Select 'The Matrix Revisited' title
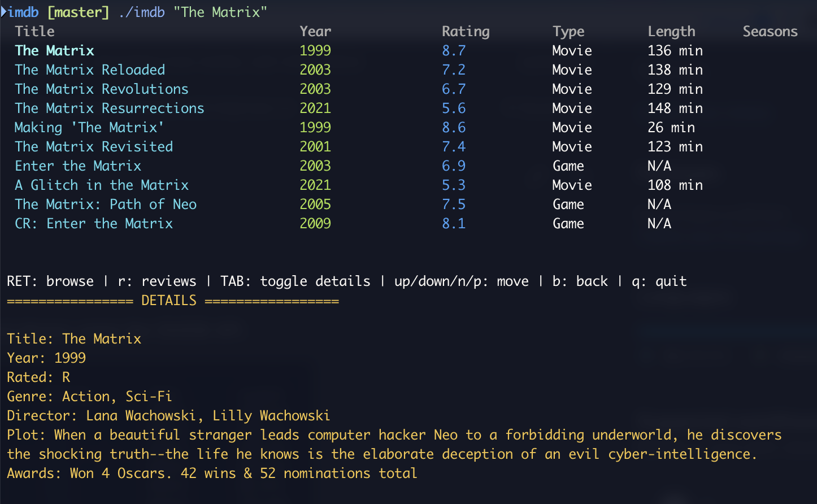The height and width of the screenshot is (504, 817). tap(94, 146)
